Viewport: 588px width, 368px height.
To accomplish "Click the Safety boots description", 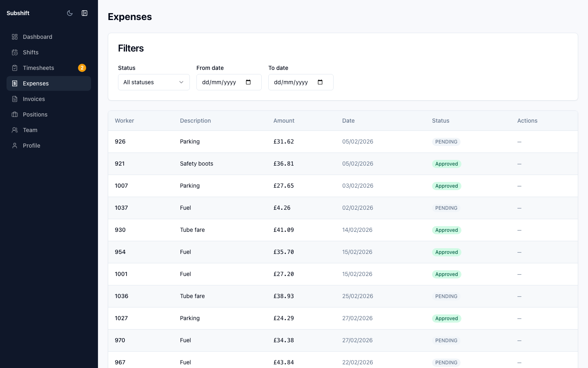I will [196, 164].
